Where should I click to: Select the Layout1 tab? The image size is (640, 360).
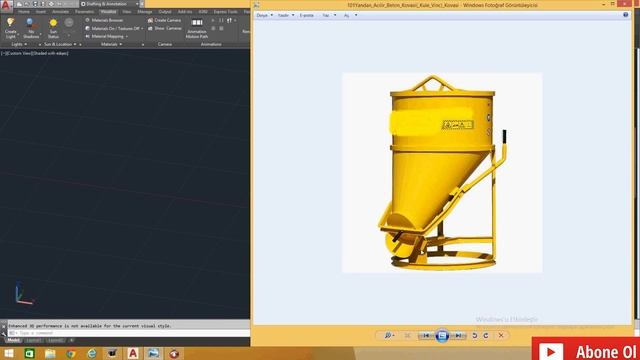(x=33, y=340)
